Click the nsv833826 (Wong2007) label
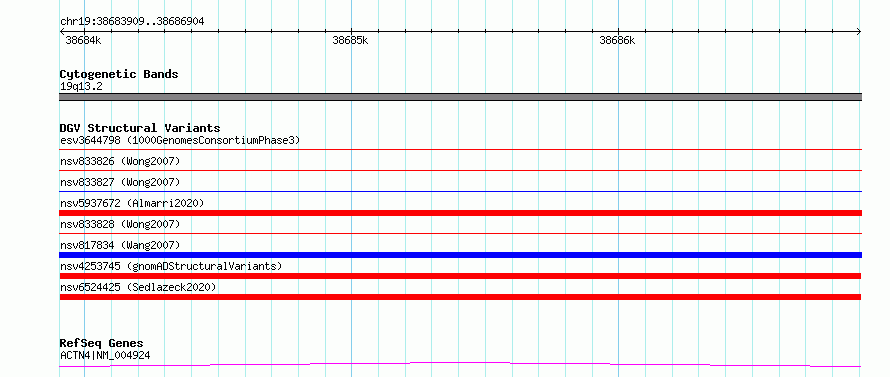 point(120,162)
